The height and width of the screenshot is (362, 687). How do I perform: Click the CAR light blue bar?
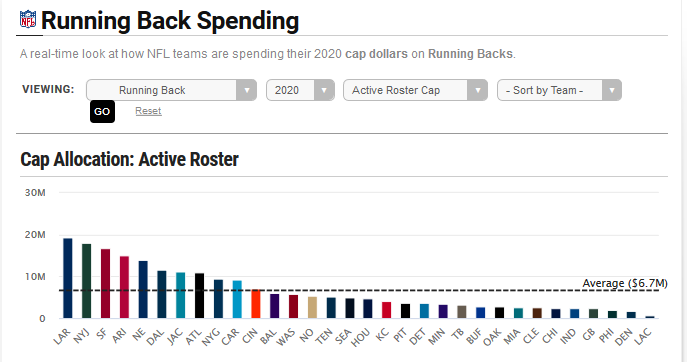click(x=237, y=299)
